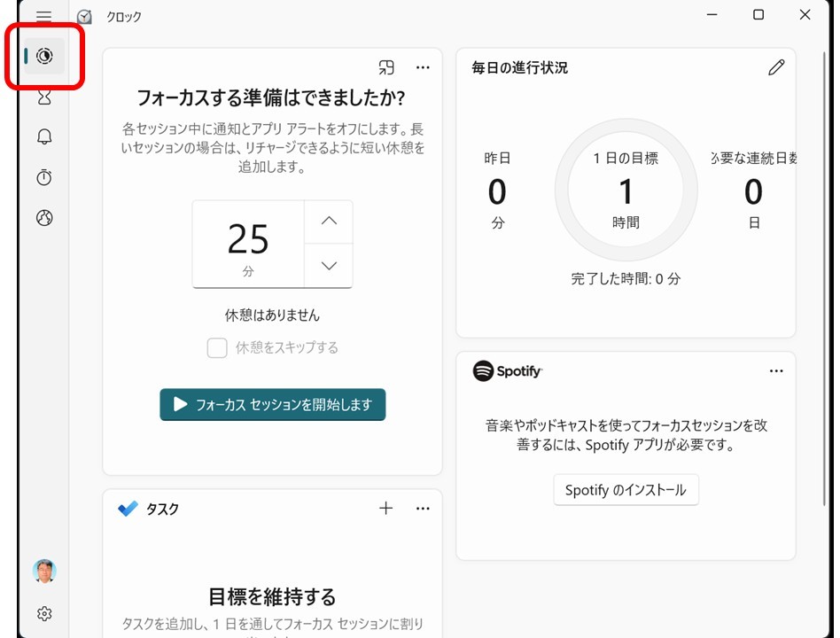The height and width of the screenshot is (638, 840).
Task: Click the compact overlay view icon
Action: (x=386, y=67)
